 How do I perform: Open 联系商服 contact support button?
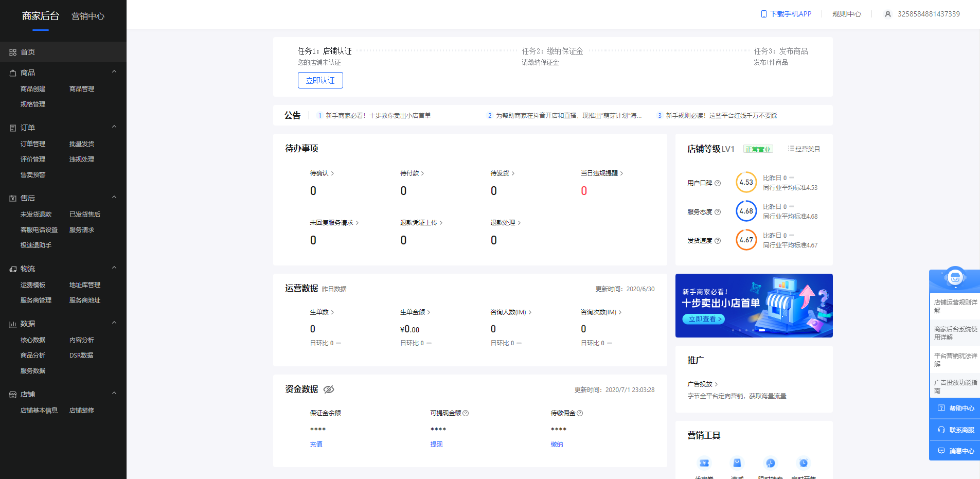(955, 430)
